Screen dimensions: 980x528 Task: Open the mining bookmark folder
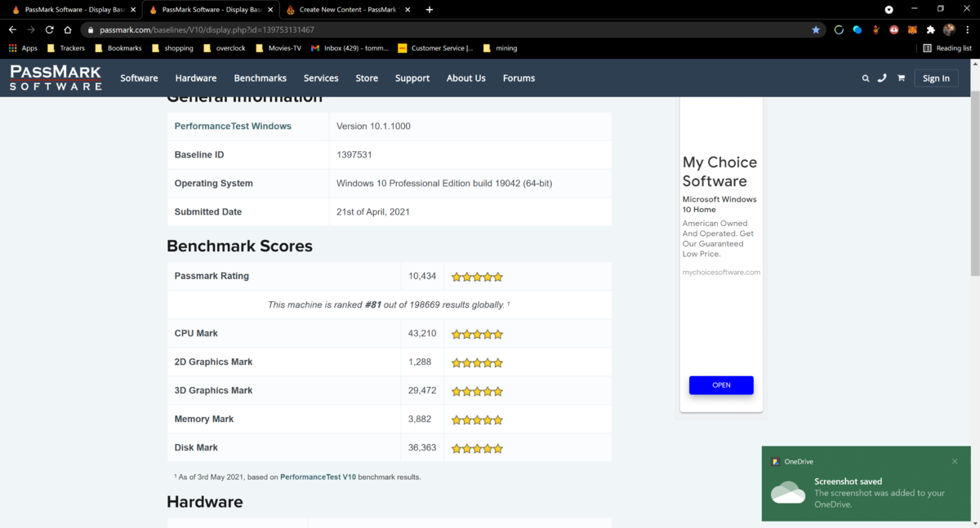[x=501, y=48]
